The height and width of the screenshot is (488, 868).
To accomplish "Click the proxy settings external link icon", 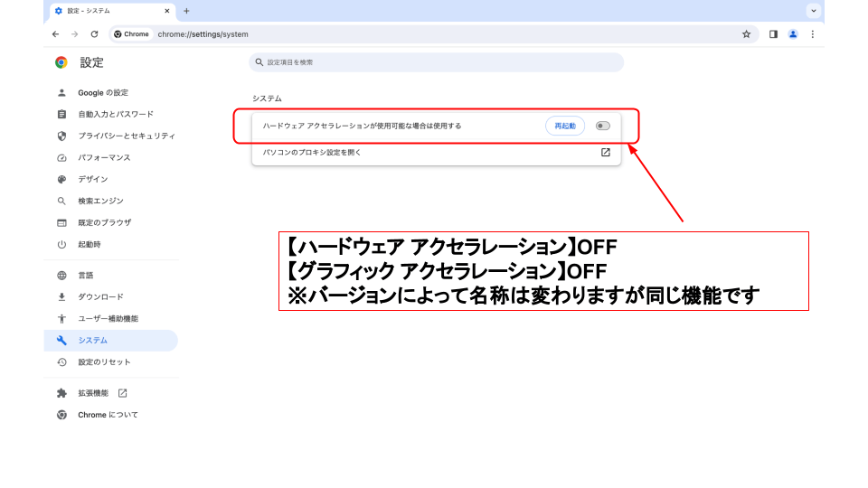I will 606,152.
